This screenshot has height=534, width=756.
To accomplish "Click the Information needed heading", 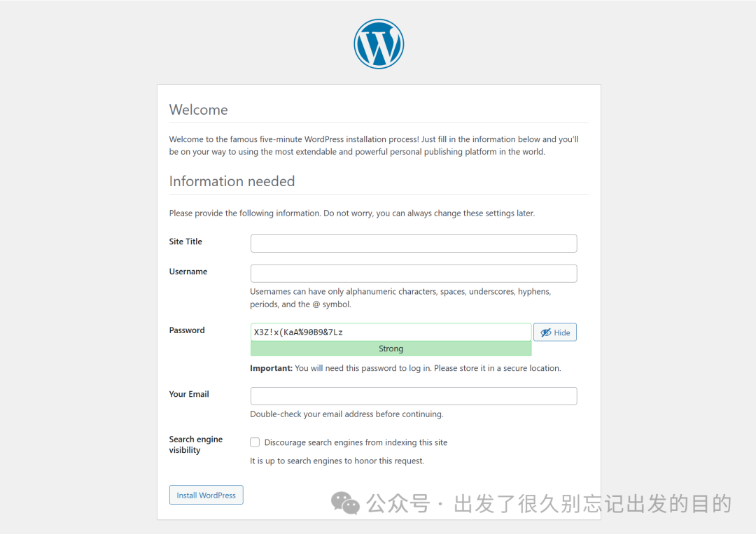I will (232, 181).
